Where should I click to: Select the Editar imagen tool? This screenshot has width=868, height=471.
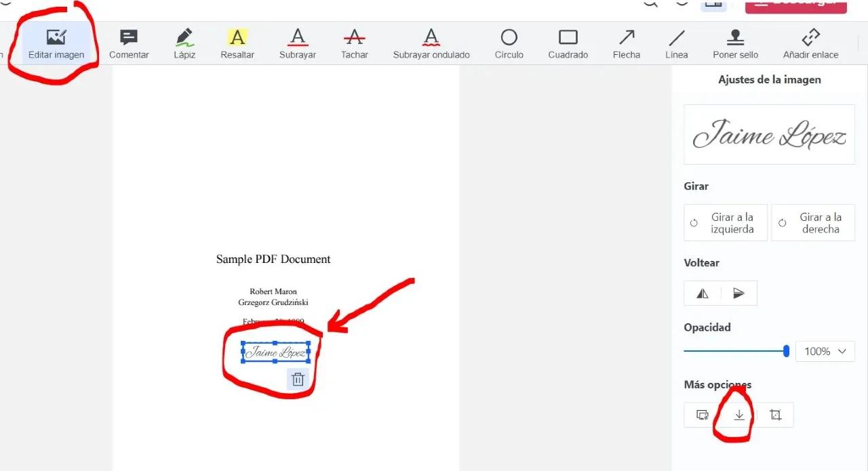coord(56,43)
